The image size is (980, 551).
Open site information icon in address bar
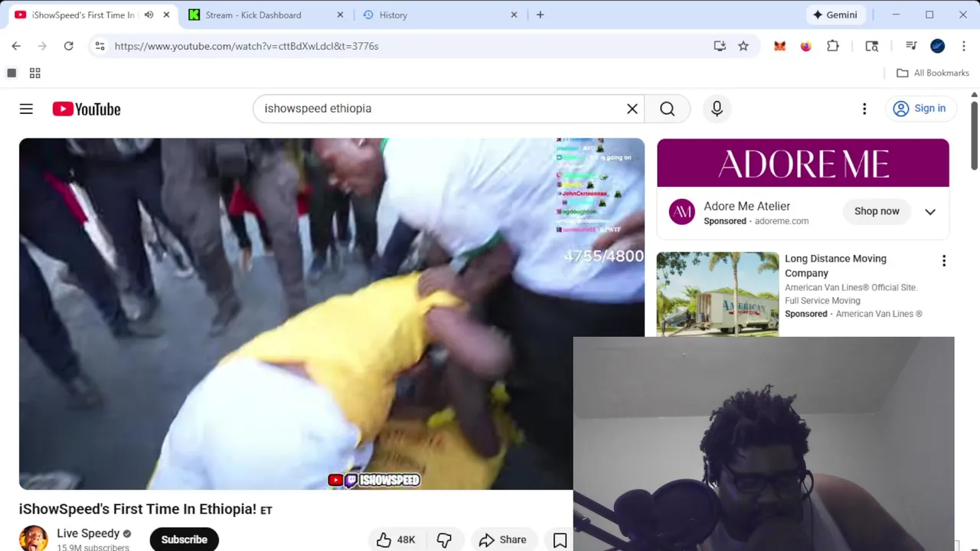(100, 46)
